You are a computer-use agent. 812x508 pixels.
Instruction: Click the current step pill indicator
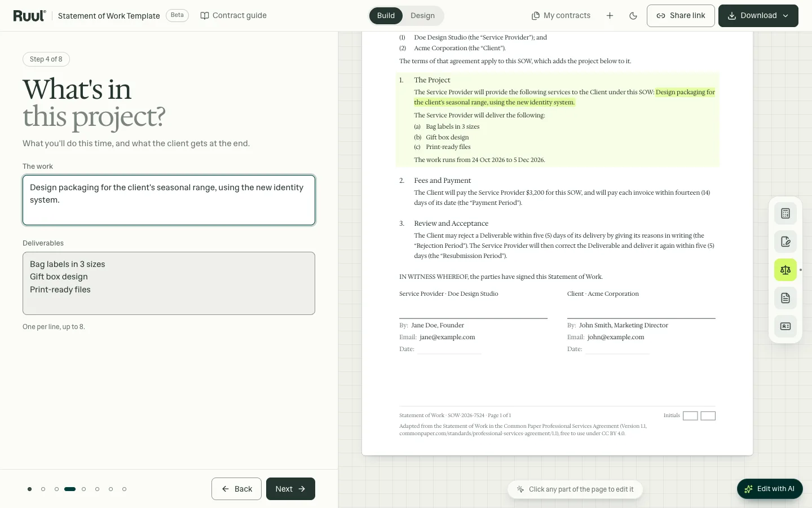point(70,489)
